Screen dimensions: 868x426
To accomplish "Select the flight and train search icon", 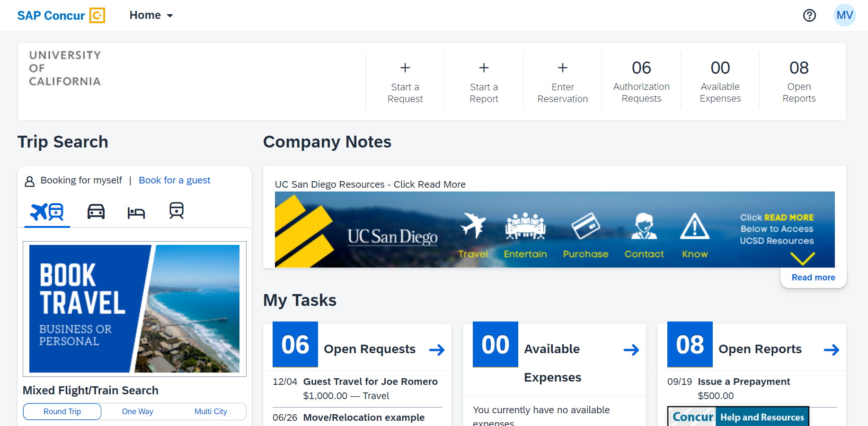I will click(46, 211).
